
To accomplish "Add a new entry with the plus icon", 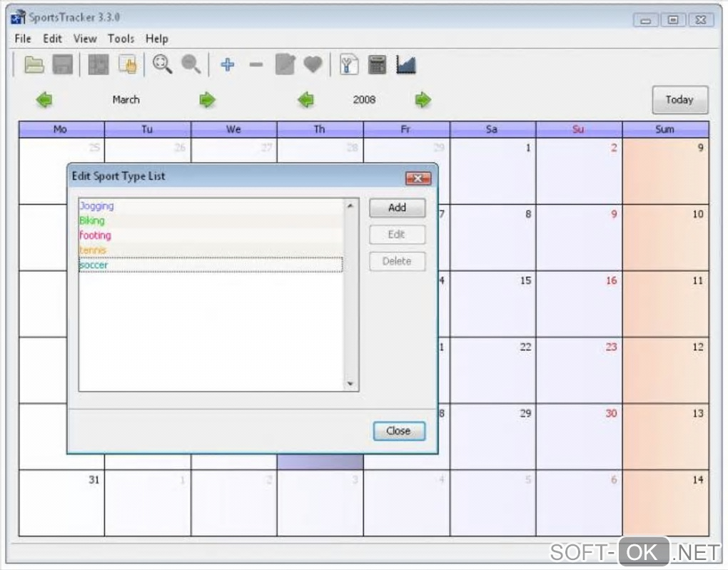I will (228, 64).
